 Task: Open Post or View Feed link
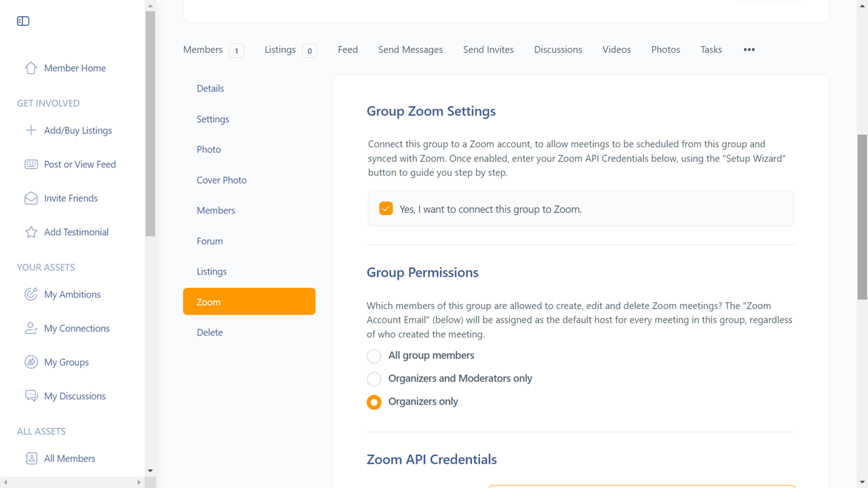pyautogui.click(x=80, y=164)
